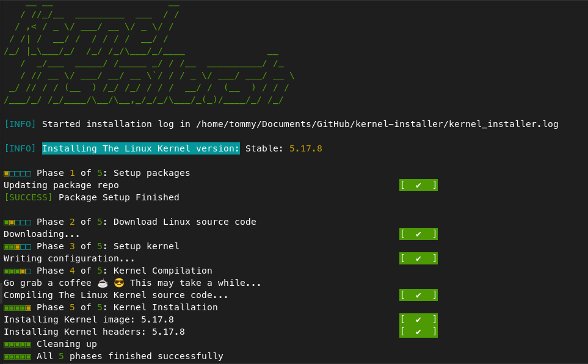Click the [INFO] tag before Installing The Linux Kernel

coord(20,148)
